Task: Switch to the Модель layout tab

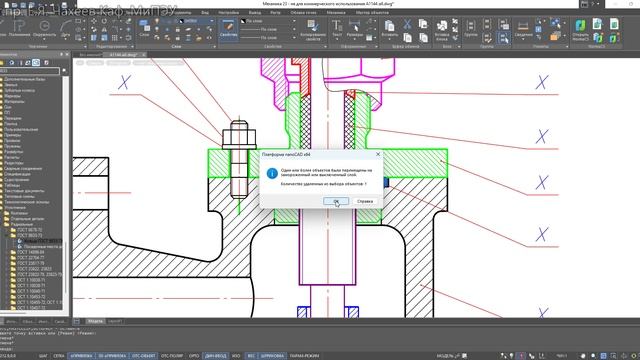Action: click(x=95, y=322)
